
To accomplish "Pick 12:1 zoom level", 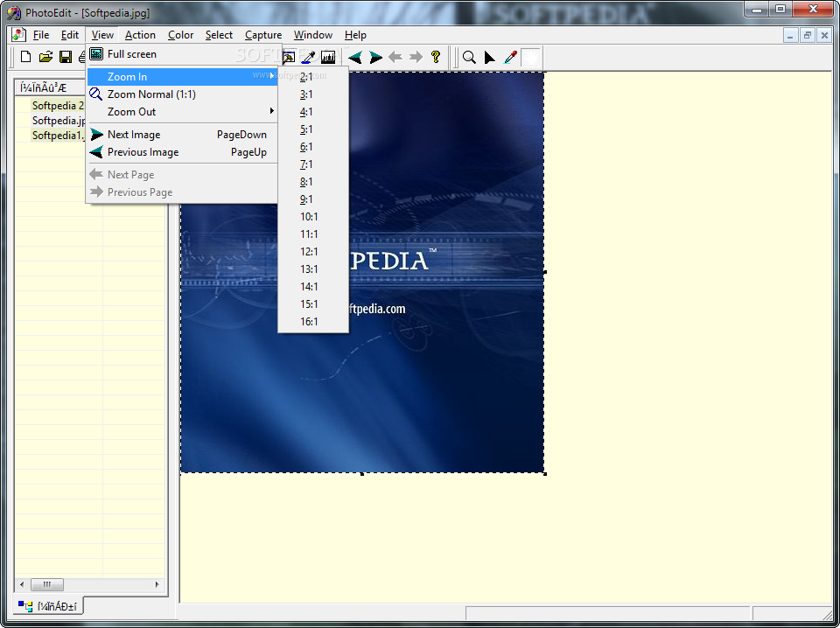I will tap(313, 252).
